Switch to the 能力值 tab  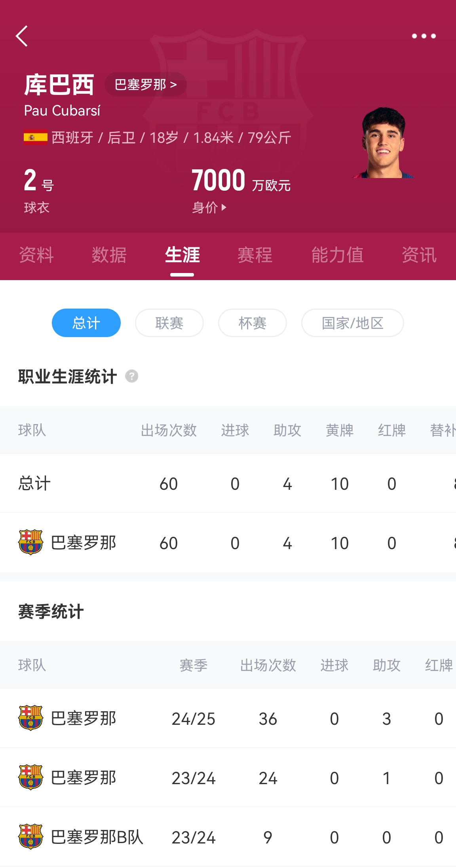(x=337, y=255)
